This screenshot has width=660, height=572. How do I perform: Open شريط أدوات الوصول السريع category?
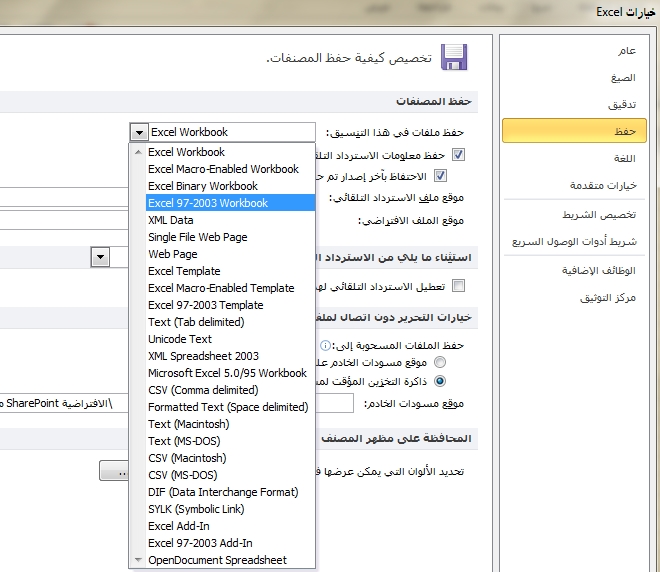point(574,242)
